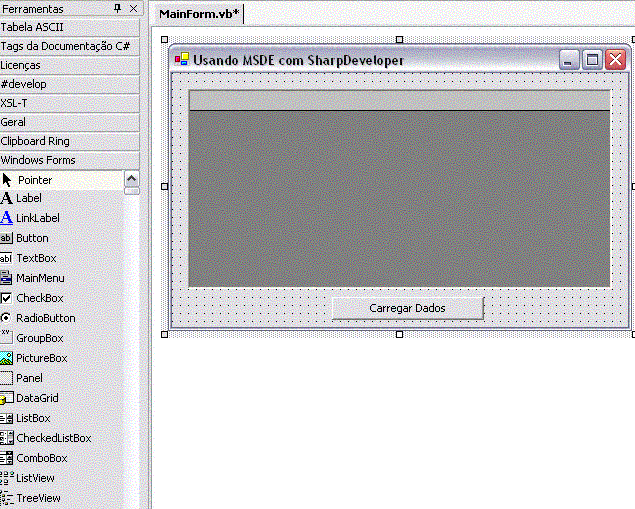
Task: Open the Tabela ASCII toolbox section
Action: click(70, 27)
